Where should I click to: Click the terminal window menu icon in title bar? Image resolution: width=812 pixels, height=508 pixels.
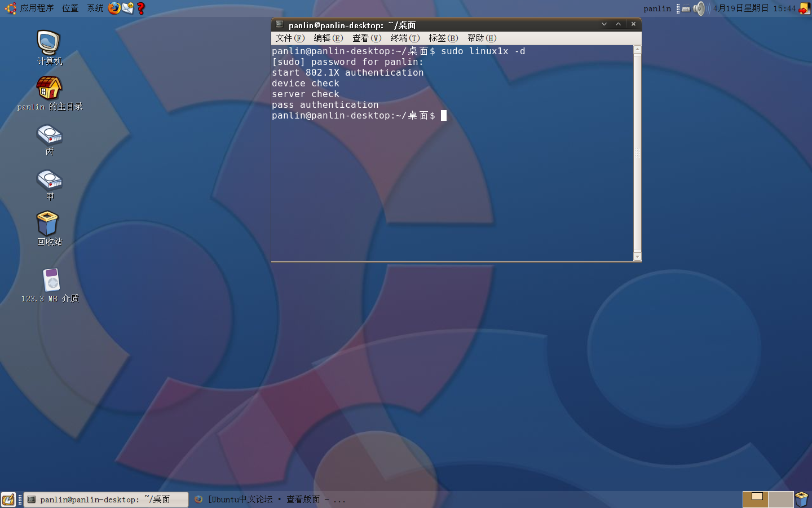click(279, 24)
